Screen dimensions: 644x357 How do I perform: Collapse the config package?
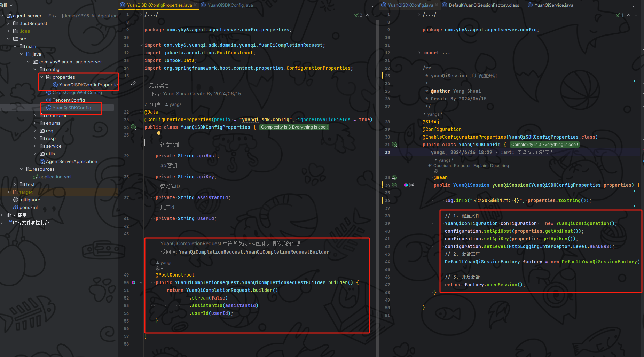pos(35,69)
